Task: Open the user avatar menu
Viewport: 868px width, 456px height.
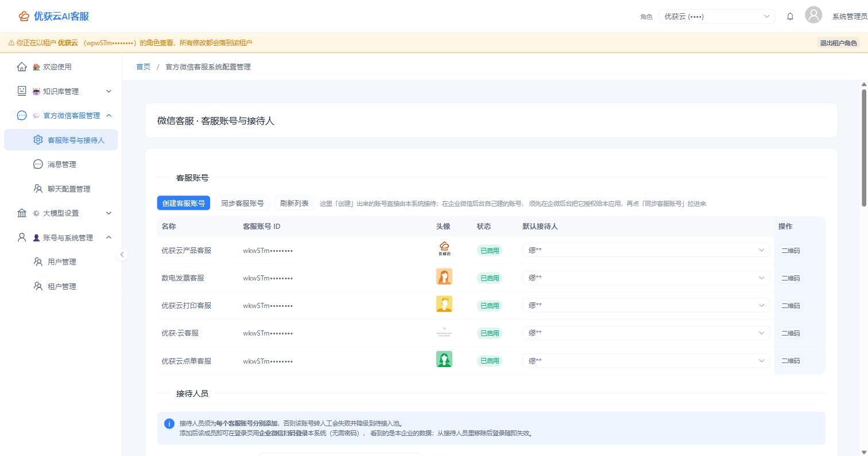Action: 813,15
